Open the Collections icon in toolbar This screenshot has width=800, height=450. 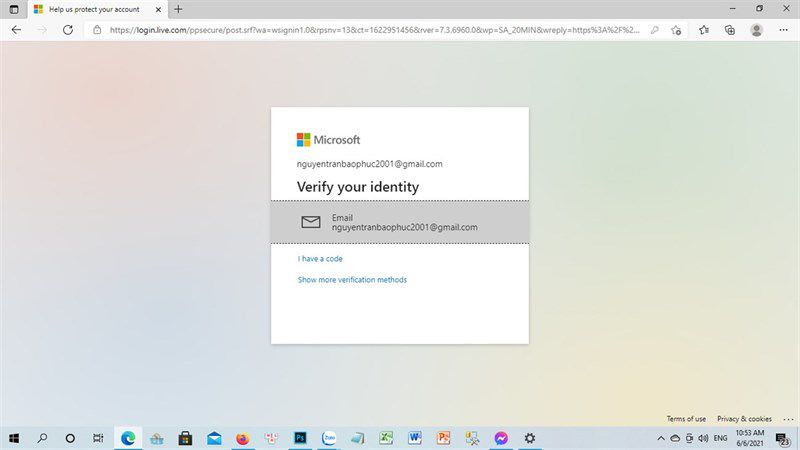pos(730,30)
